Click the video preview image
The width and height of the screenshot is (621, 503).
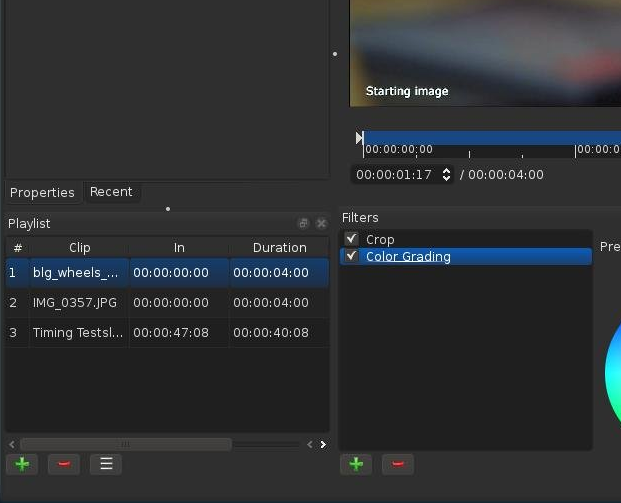485,53
